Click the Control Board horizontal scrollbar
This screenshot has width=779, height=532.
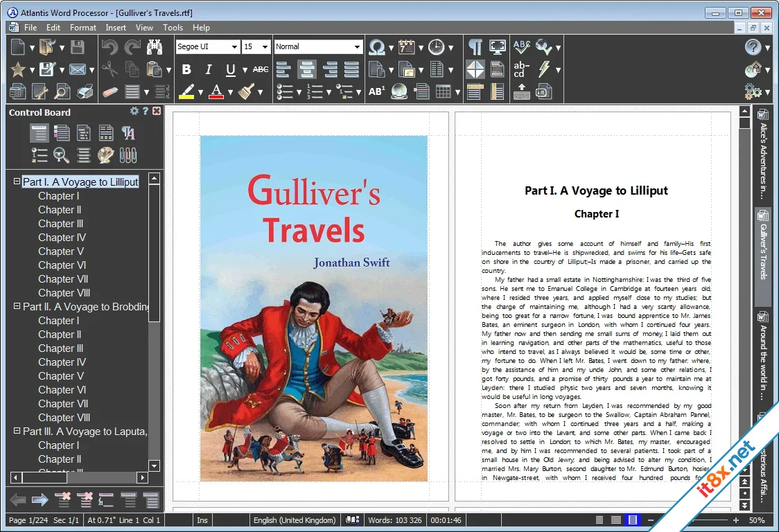[x=79, y=477]
